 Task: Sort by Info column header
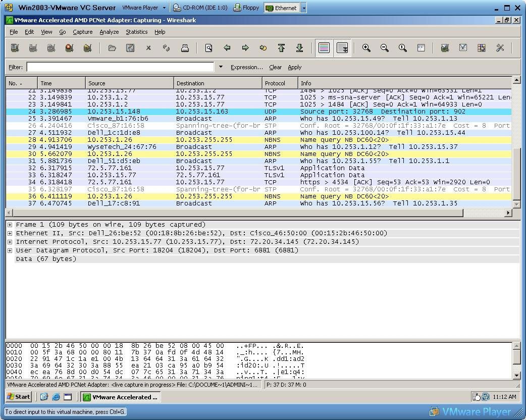point(404,83)
